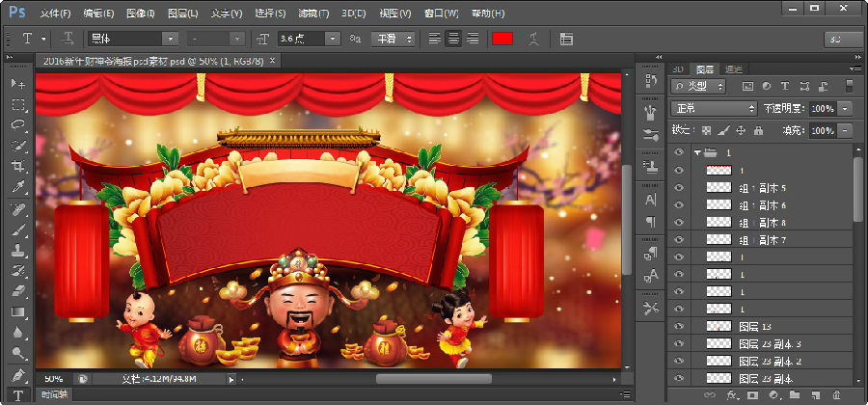The height and width of the screenshot is (405, 868).
Task: Open the blend mode dropdown showing 正常
Action: 713,108
